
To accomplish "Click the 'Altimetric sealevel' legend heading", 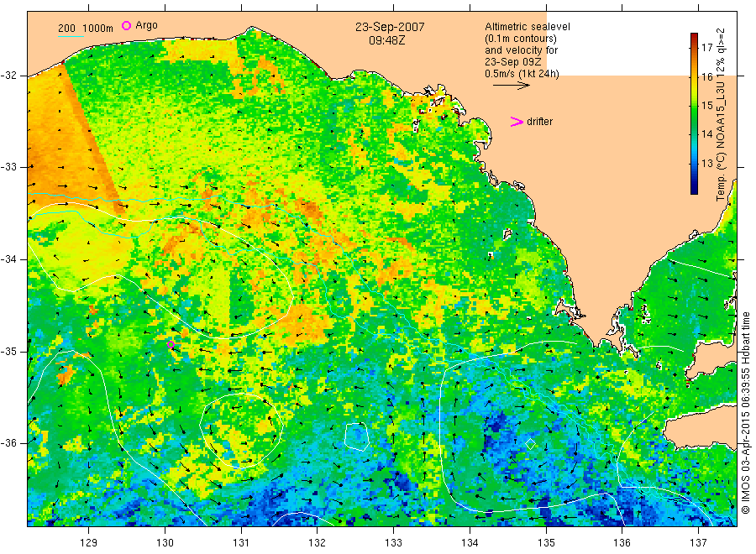I will (x=528, y=27).
